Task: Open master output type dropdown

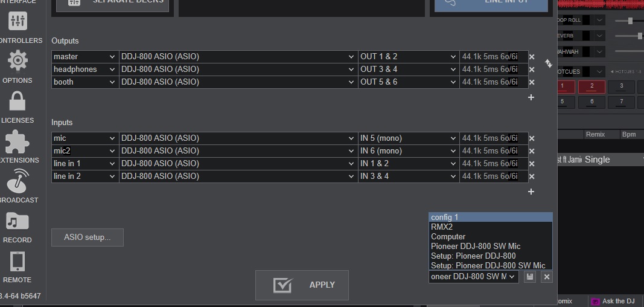Action: (x=85, y=57)
